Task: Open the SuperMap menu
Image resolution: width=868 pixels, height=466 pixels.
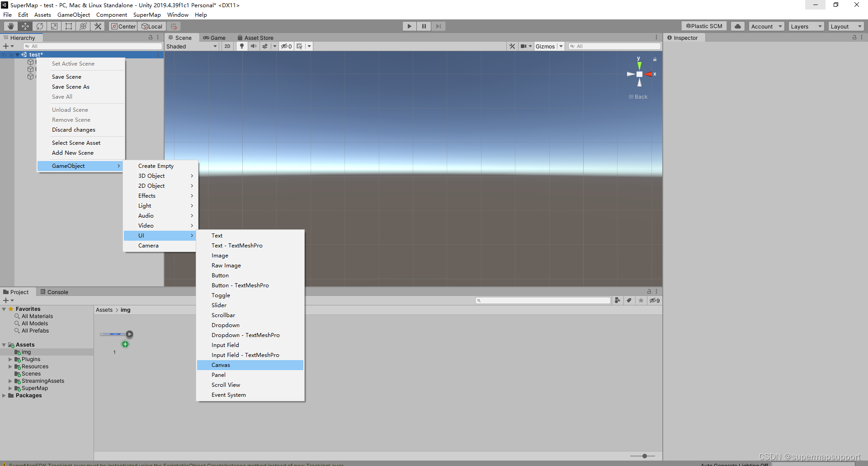Action: coord(146,14)
